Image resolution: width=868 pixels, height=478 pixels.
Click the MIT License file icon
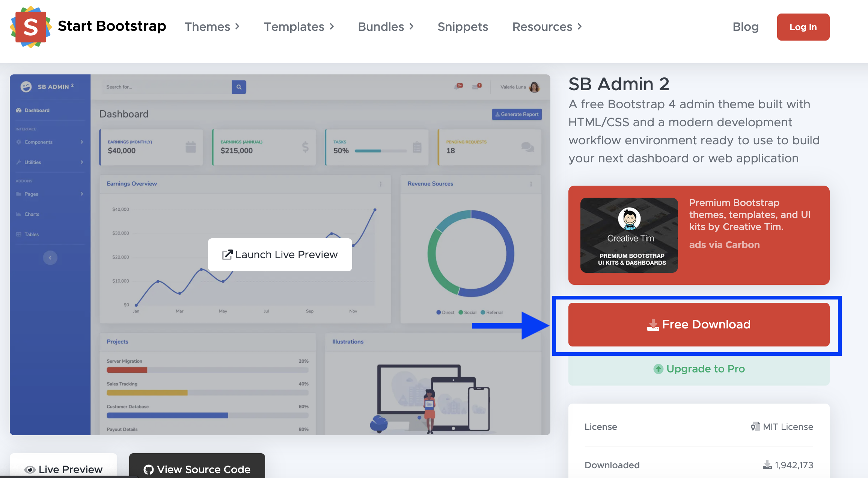tap(755, 427)
